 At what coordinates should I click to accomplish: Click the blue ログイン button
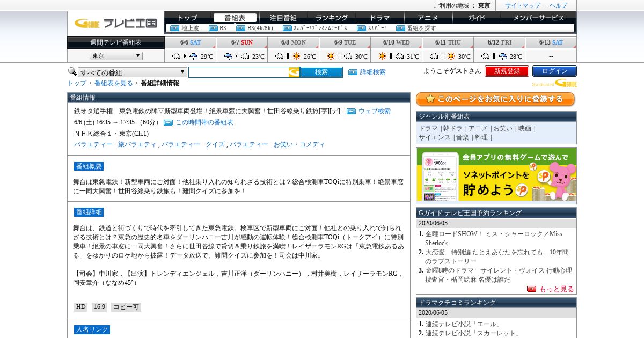pyautogui.click(x=554, y=71)
